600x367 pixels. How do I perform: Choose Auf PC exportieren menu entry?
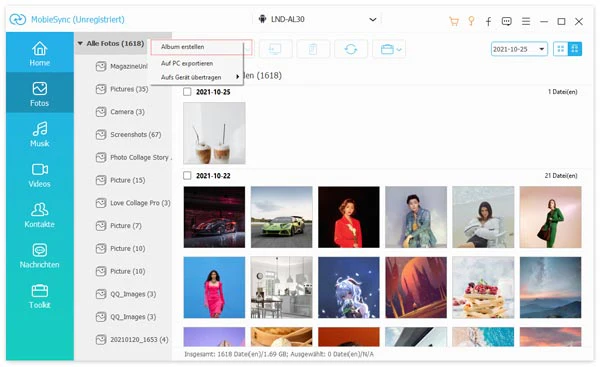point(197,63)
